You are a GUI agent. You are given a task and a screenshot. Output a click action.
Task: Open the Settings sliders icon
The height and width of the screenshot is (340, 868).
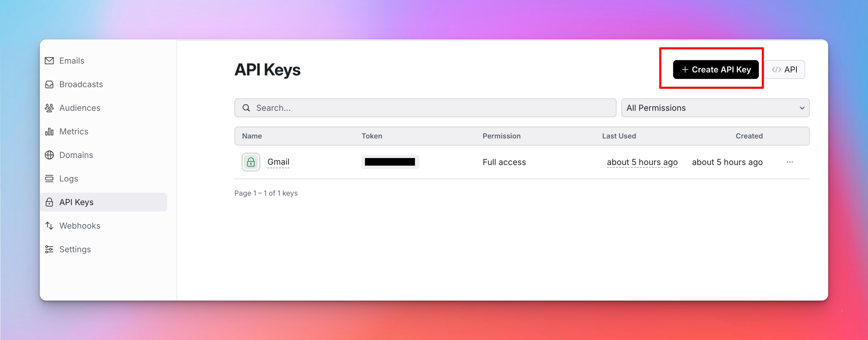click(49, 249)
